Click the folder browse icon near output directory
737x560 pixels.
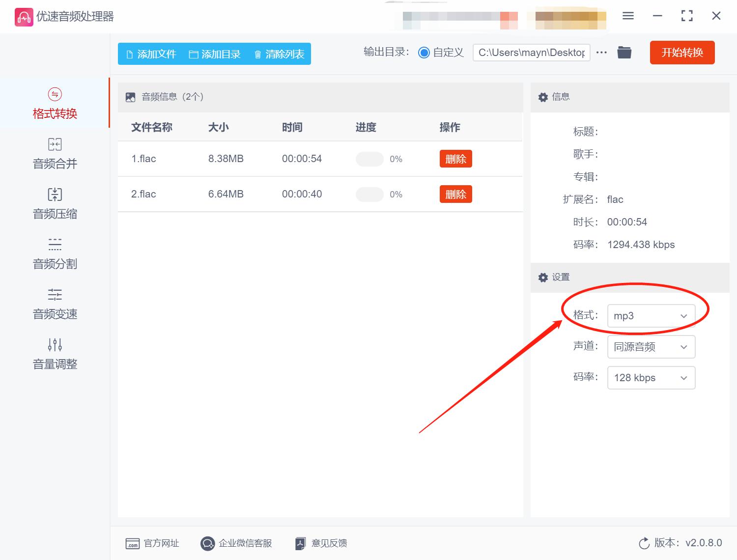(624, 52)
